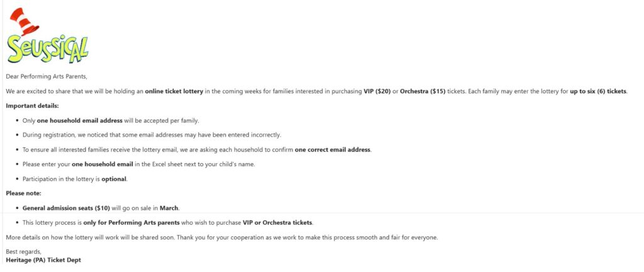The height and width of the screenshot is (272, 644).
Task: Click the bold 'online ticket lottery' text
Action: point(174,91)
